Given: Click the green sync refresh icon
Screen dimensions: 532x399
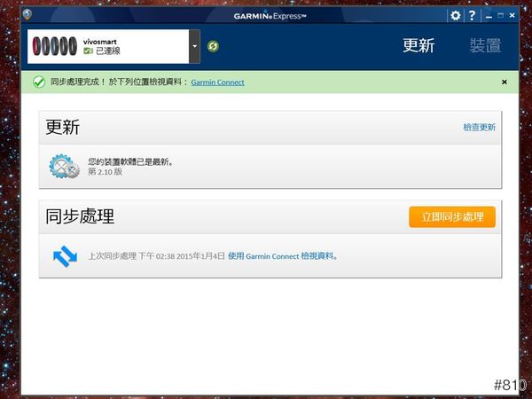Looking at the screenshot, I should pyautogui.click(x=213, y=46).
